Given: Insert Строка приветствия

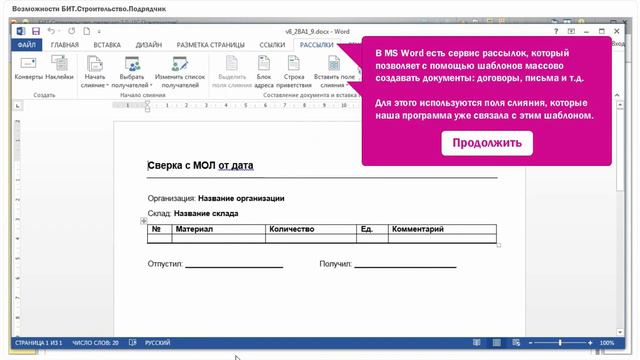Looking at the screenshot, I should (x=294, y=72).
